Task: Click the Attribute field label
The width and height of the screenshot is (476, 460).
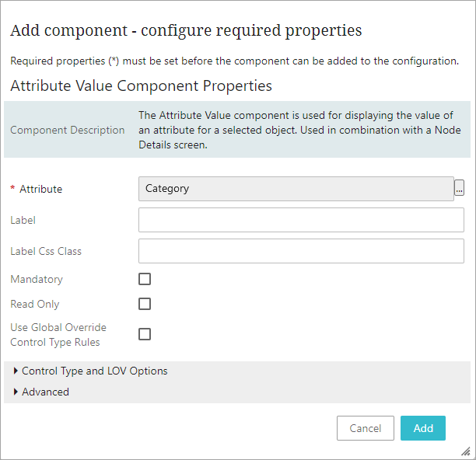Action: tap(41, 189)
